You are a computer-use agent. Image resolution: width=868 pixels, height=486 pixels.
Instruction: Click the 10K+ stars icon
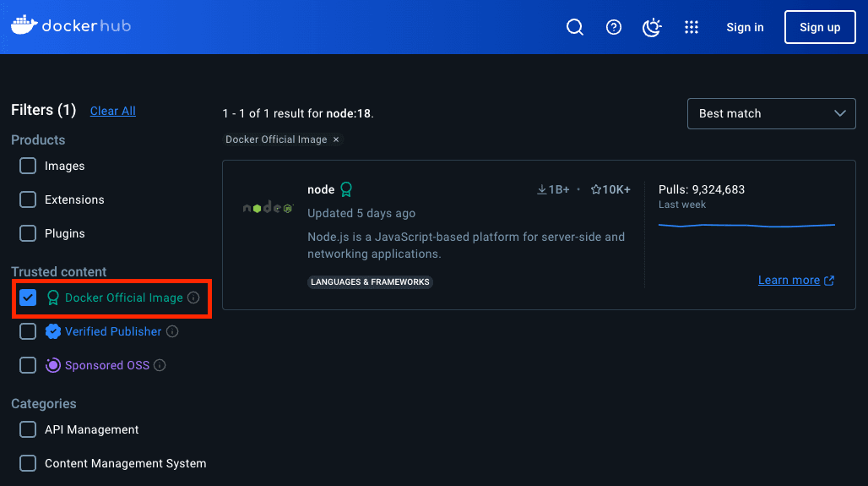pyautogui.click(x=595, y=189)
